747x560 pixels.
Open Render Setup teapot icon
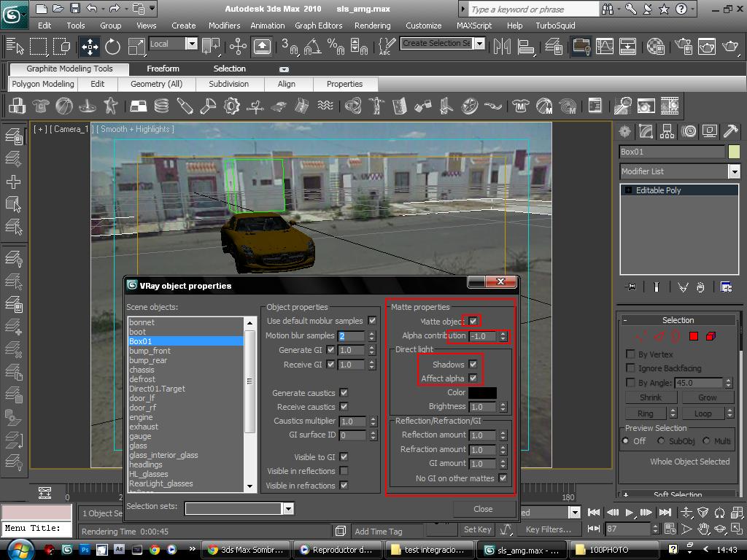coord(684,47)
